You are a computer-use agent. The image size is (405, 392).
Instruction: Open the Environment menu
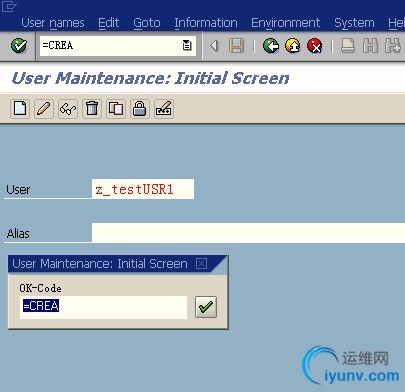tap(286, 23)
